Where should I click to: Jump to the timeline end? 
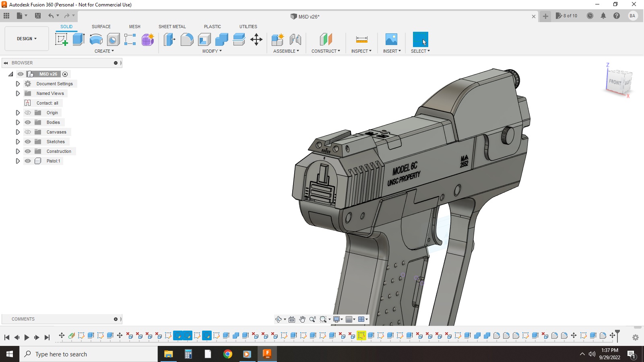pos(47,337)
